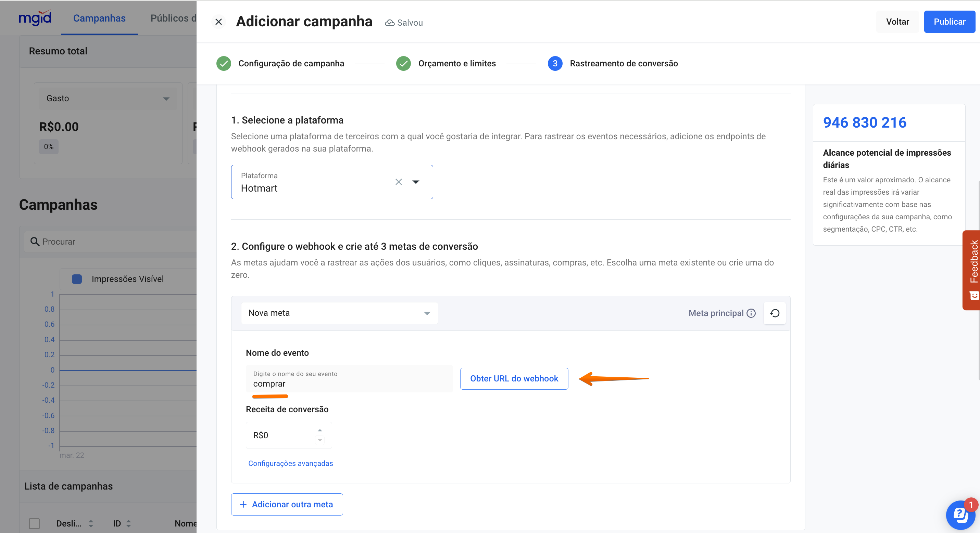Open Configurações avançadas link
This screenshot has width=980, height=533.
point(290,464)
